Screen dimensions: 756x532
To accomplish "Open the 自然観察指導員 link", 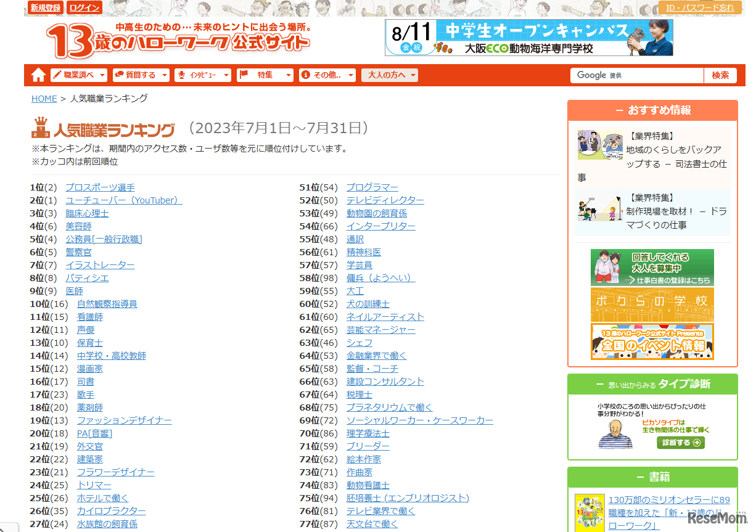I will click(107, 304).
